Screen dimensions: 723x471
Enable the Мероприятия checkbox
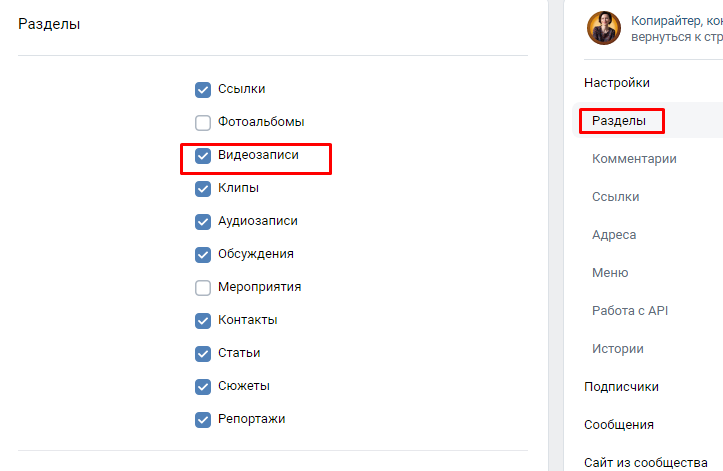pyautogui.click(x=203, y=287)
